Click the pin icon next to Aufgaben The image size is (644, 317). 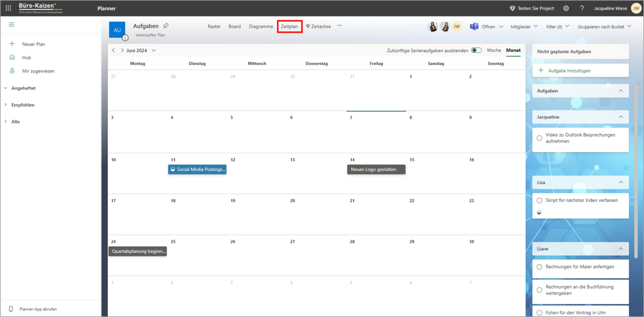pos(165,25)
